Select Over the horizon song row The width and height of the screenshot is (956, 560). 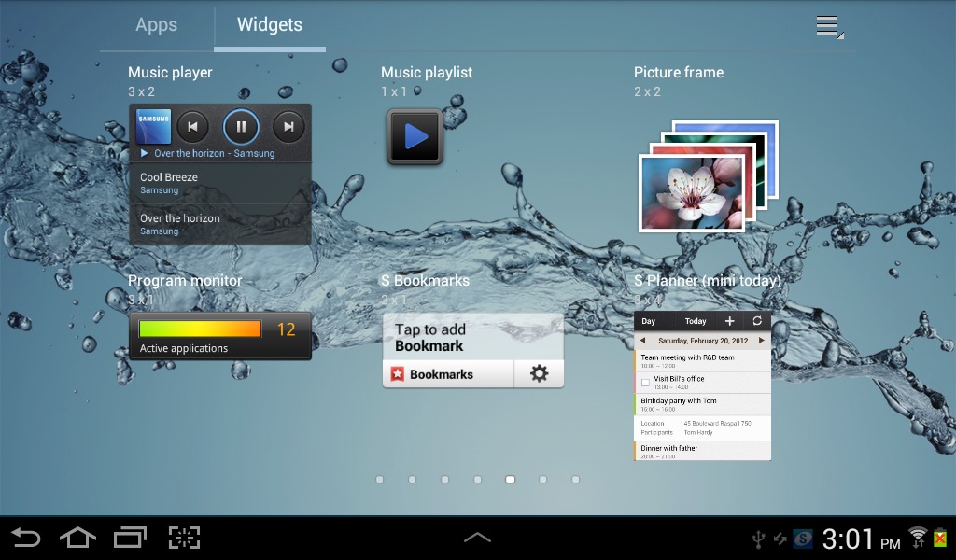tap(220, 224)
